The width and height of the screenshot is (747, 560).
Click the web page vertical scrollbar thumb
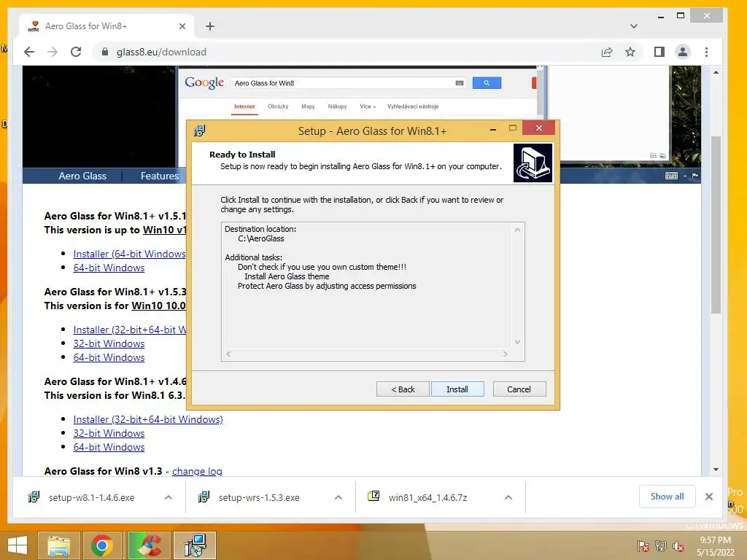716,224
